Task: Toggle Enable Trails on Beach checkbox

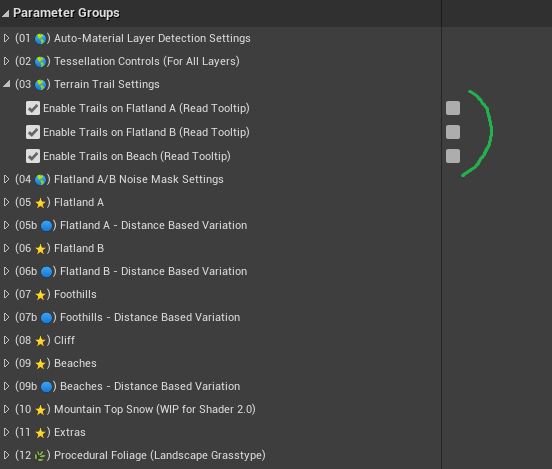Action: click(x=33, y=156)
